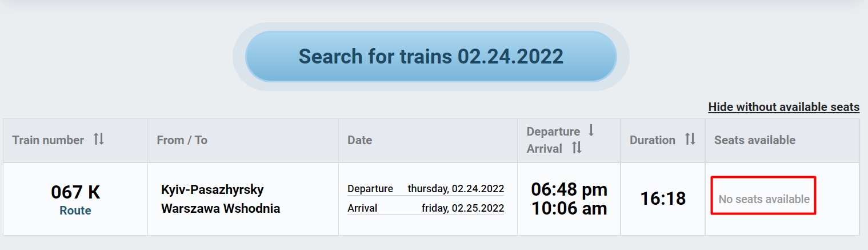The width and height of the screenshot is (868, 250).
Task: Open Route link for train 067 K
Action: (75, 211)
